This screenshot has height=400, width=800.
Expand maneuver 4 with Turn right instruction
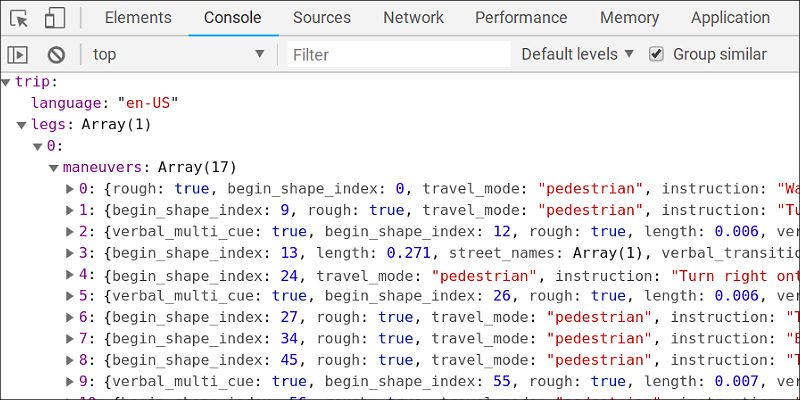[70, 274]
